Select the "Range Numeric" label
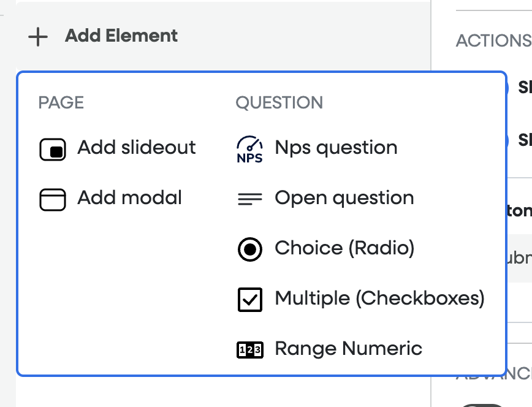 pyautogui.click(x=348, y=349)
